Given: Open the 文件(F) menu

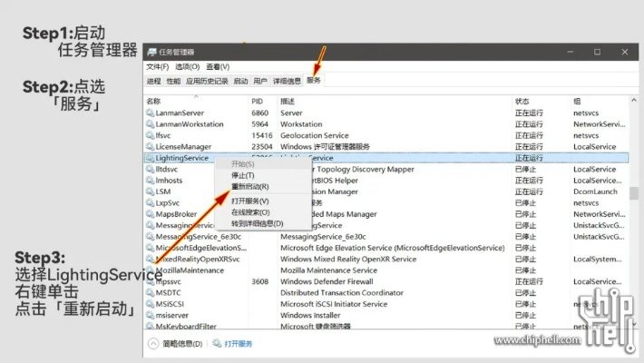Looking at the screenshot, I should [158, 66].
